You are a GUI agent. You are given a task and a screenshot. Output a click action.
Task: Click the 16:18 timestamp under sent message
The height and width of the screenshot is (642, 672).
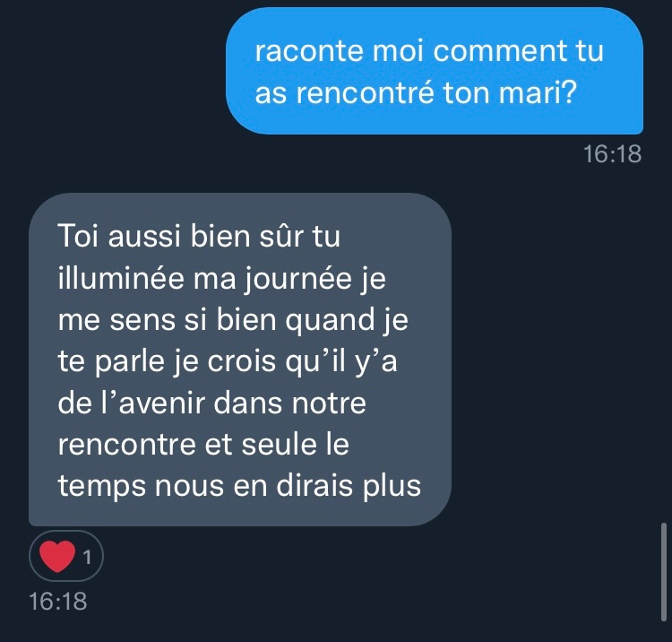pos(612,154)
